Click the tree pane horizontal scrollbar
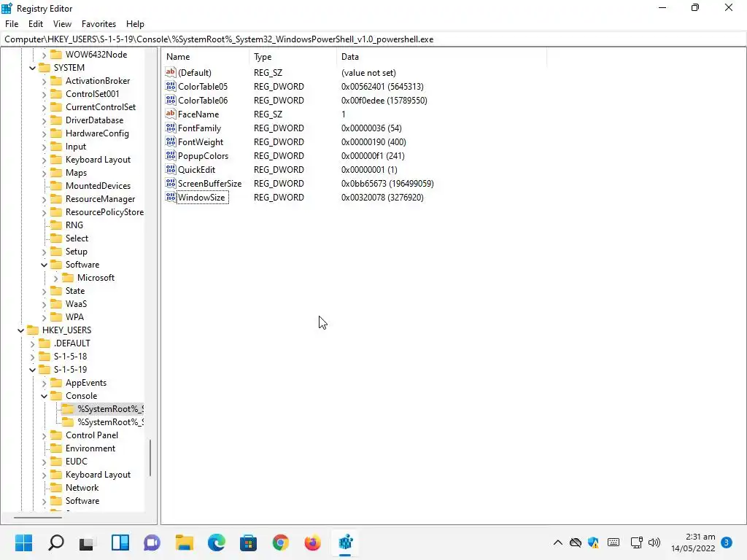Image resolution: width=747 pixels, height=560 pixels. tap(38, 517)
